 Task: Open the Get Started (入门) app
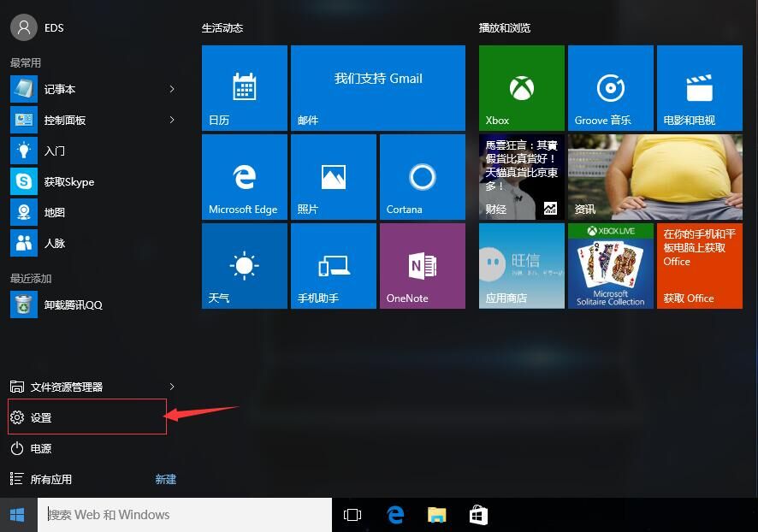pos(92,151)
